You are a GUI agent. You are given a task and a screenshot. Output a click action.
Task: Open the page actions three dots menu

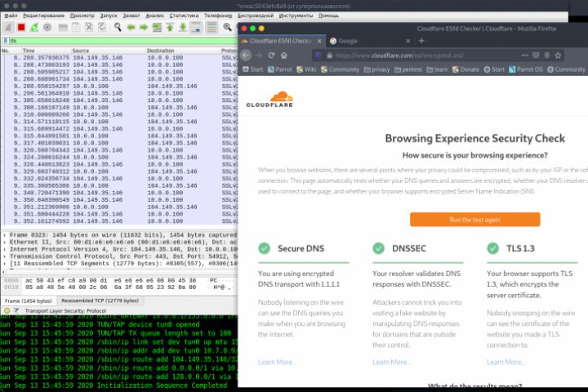[524, 56]
